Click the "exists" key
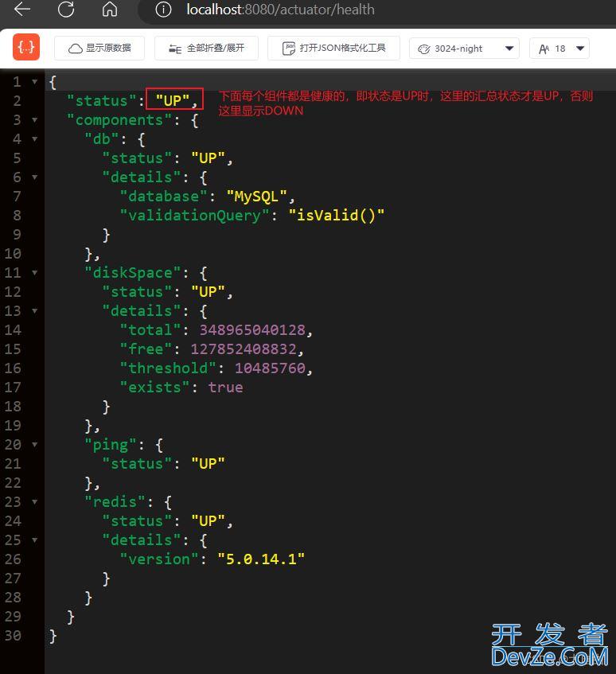616x674 pixels. [x=154, y=387]
